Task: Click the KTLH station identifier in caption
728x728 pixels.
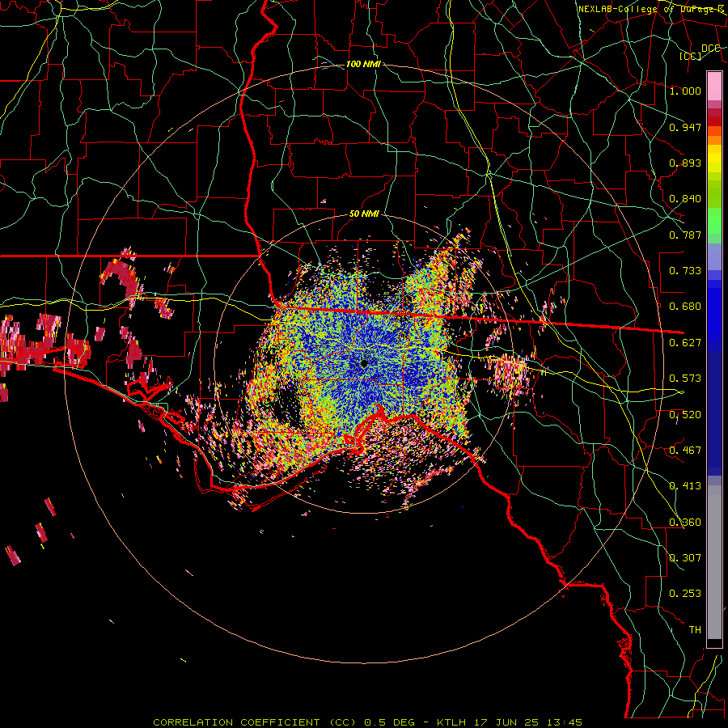Action: pos(451,722)
